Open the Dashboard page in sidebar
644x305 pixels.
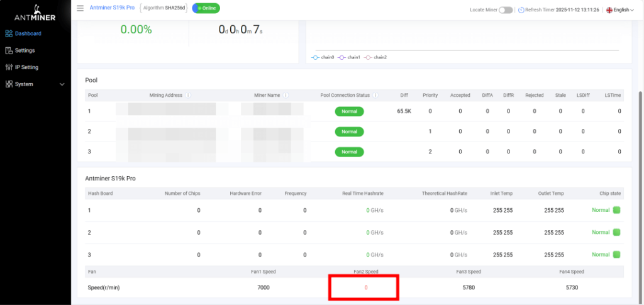point(27,33)
